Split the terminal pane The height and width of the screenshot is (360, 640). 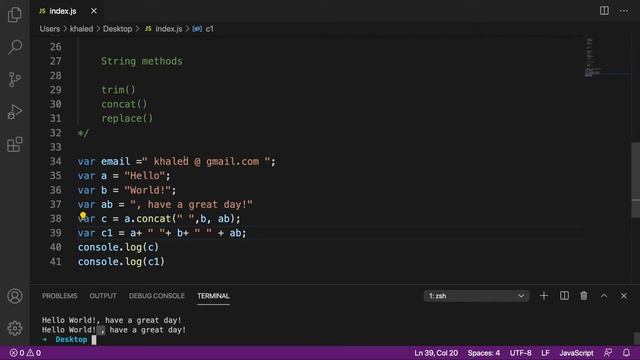coord(564,296)
